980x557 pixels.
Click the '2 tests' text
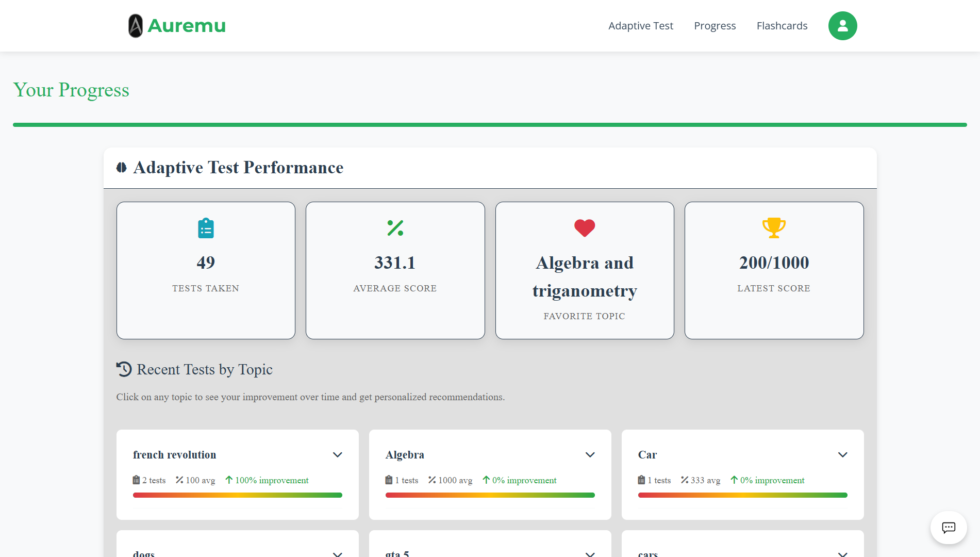coord(154,480)
